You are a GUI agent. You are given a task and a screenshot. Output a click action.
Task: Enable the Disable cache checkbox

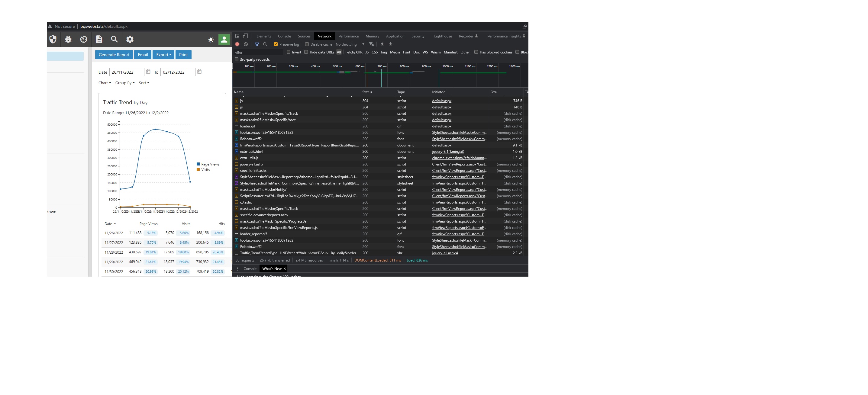tap(307, 44)
